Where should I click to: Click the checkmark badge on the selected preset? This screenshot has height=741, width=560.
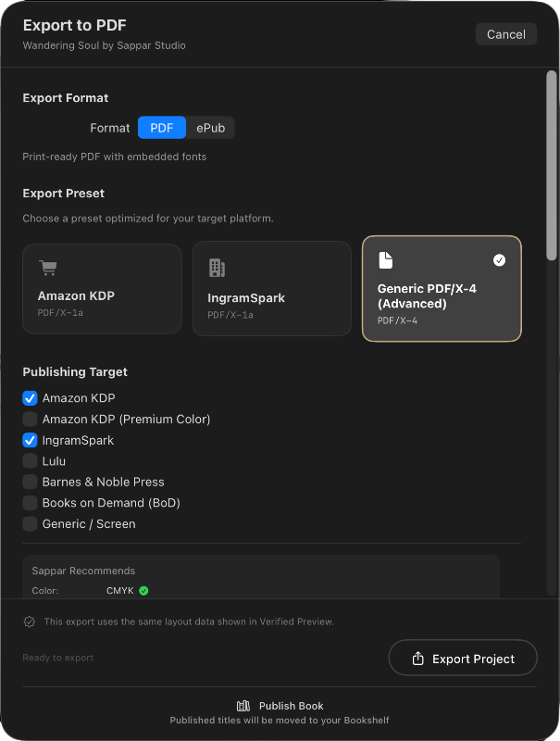click(500, 260)
